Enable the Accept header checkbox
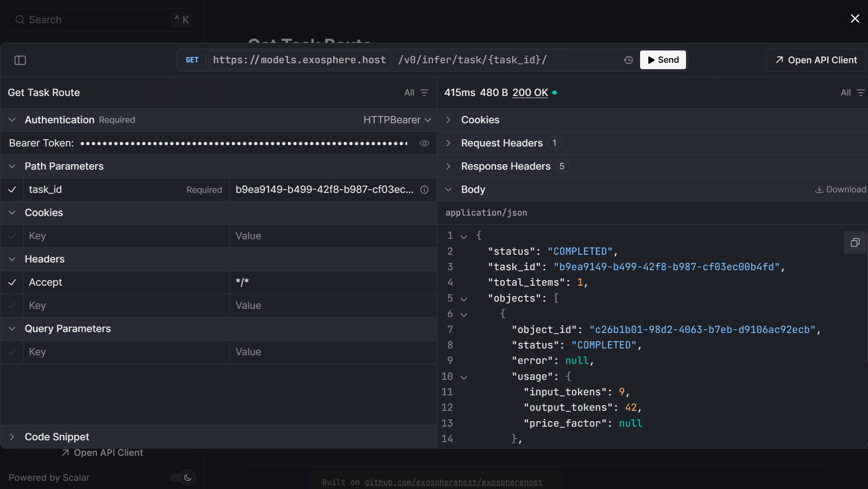The height and width of the screenshot is (489, 868). coord(12,282)
